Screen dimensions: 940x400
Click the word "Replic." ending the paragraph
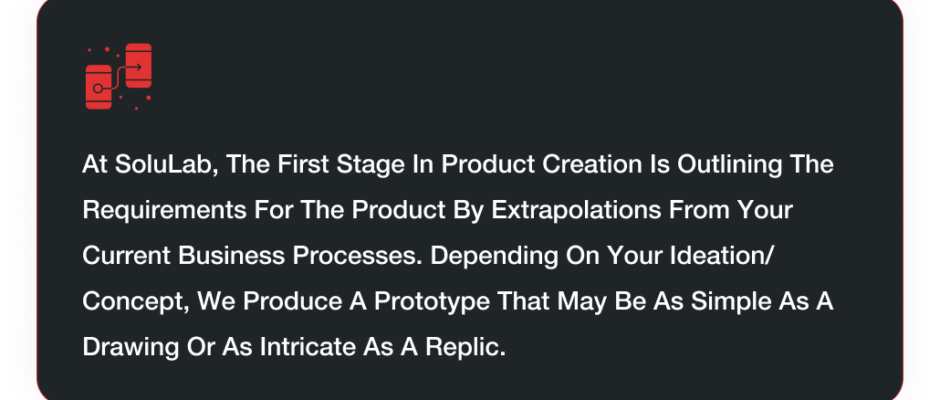click(x=465, y=347)
